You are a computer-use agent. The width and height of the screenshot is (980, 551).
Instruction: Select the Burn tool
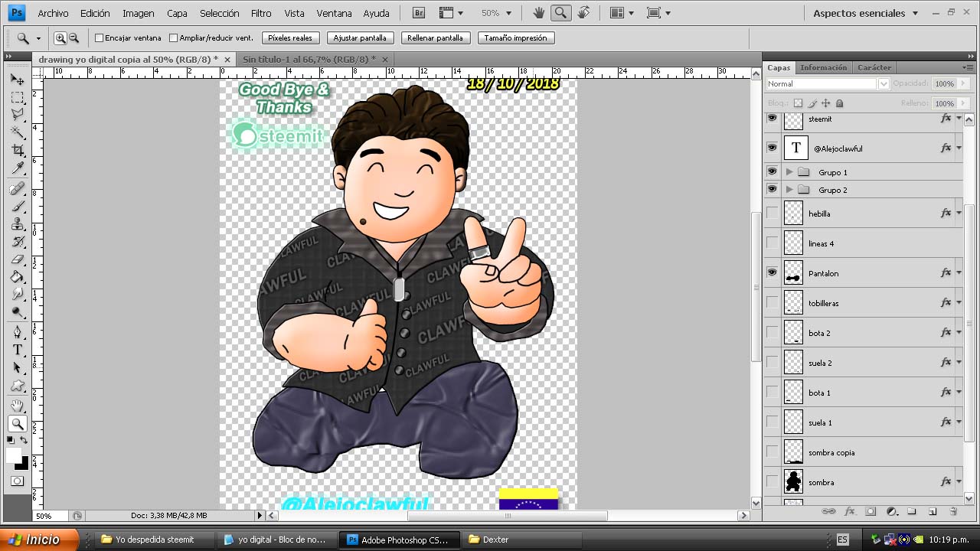(x=18, y=312)
